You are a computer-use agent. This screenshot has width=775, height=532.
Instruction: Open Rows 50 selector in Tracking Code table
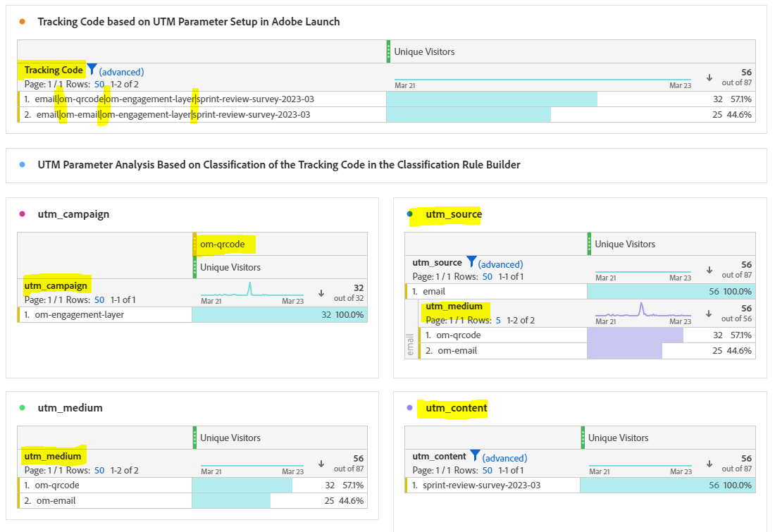coord(99,84)
